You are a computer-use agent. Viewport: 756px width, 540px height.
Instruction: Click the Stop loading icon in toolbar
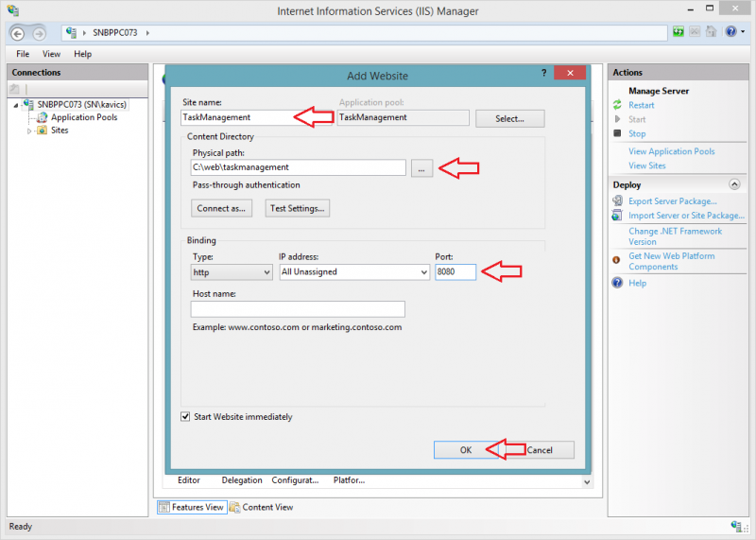tap(695, 32)
